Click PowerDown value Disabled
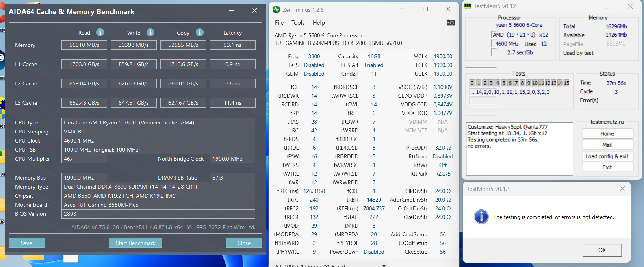Screen dimensions: 644x267 pyautogui.click(x=374, y=252)
